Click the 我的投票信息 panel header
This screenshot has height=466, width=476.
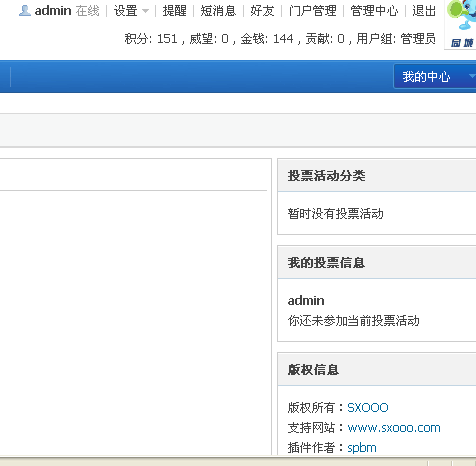[x=377, y=263]
